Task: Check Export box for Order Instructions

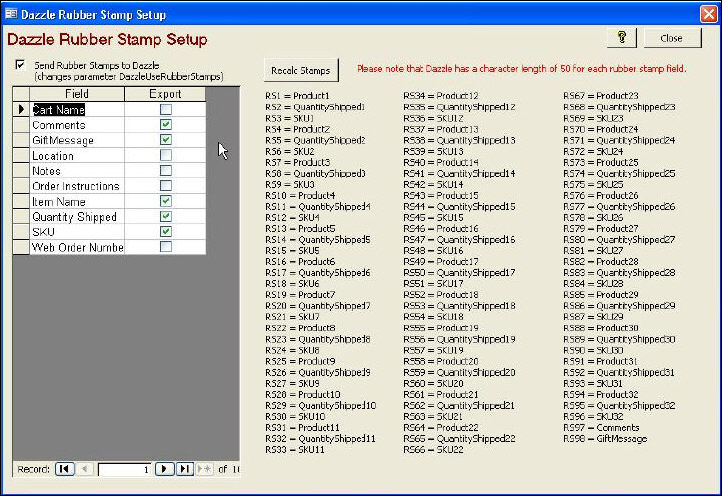Action: [166, 186]
